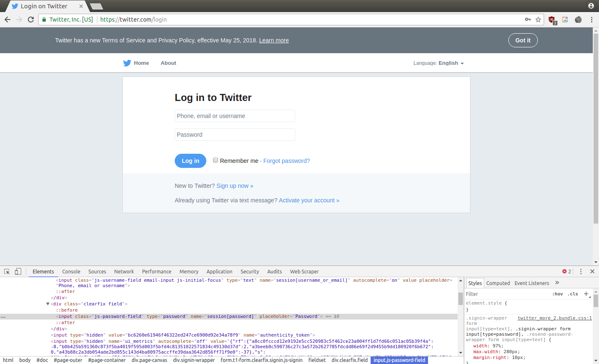599x364 pixels.
Task: Switch to the Event Listeners tab
Action: [532, 283]
